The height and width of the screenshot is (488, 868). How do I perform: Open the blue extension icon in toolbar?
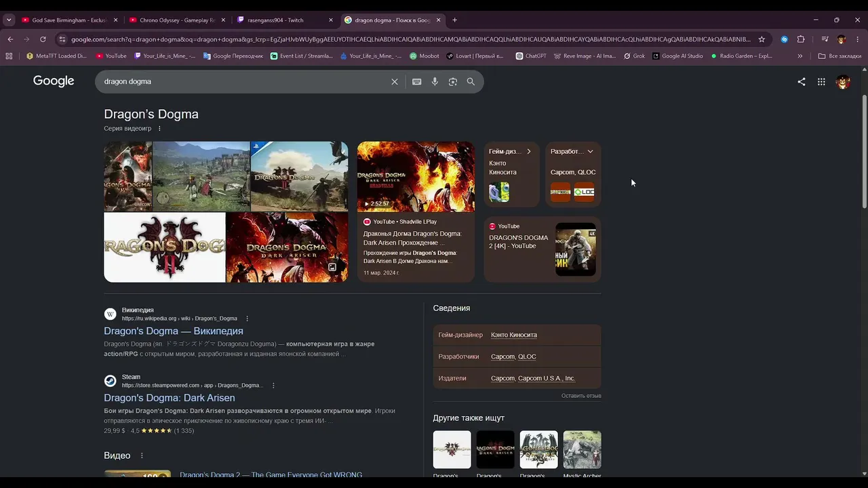coord(785,39)
